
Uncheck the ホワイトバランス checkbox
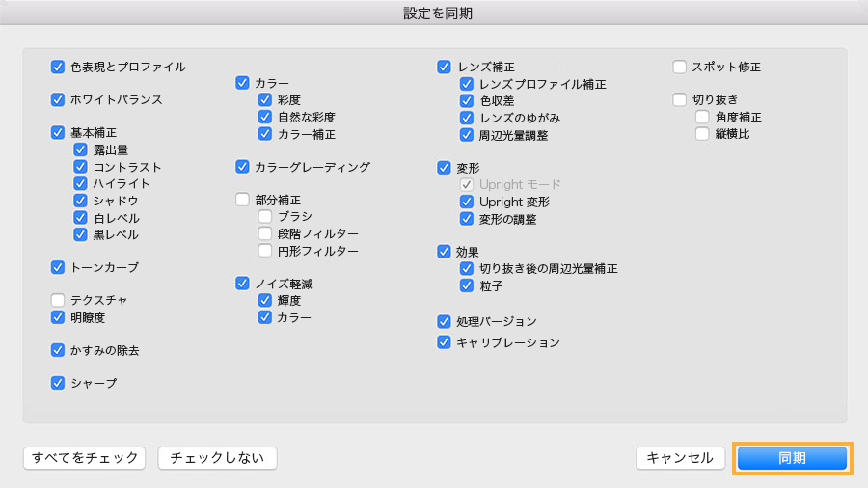58,99
